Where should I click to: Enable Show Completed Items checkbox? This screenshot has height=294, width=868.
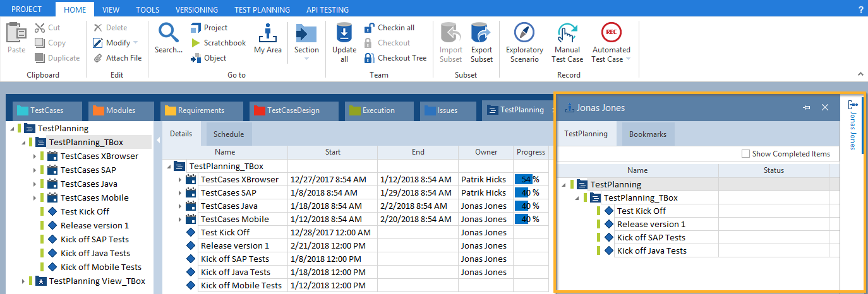point(746,154)
